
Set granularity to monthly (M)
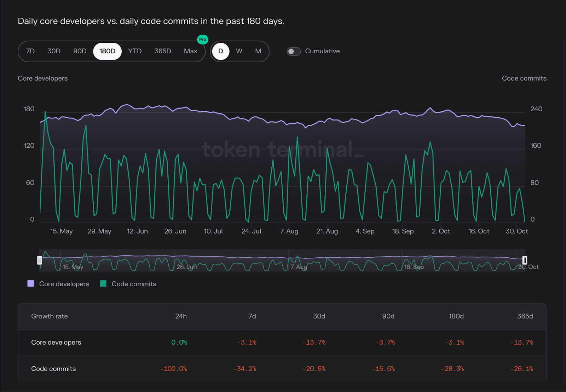[x=258, y=51]
